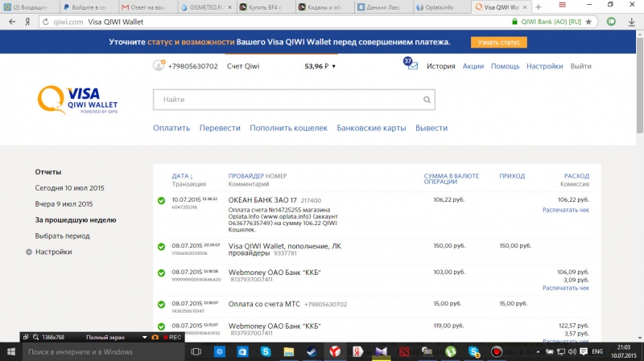Click the magnifier icon in Найти field
The width and height of the screenshot is (644, 361).
(427, 100)
